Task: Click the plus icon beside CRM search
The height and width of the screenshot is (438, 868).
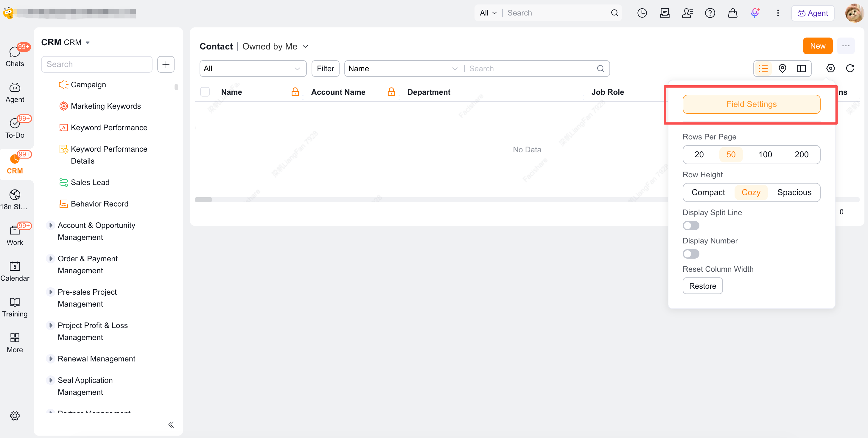Action: [x=166, y=64]
